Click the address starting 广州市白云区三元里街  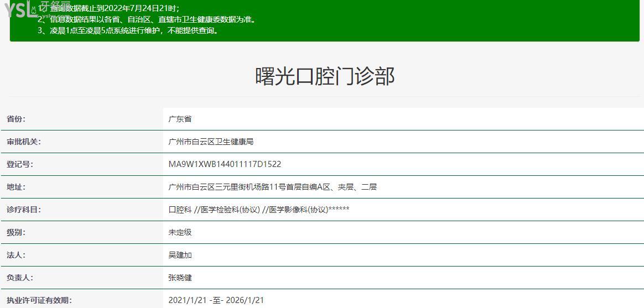click(x=272, y=187)
